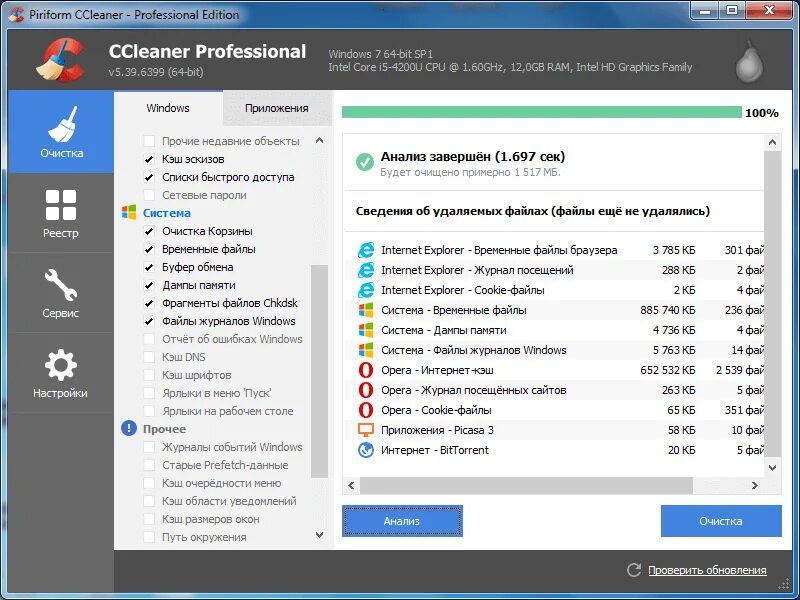Open the Сервис tools section
Image resolution: width=800 pixels, height=600 pixels.
[61, 293]
